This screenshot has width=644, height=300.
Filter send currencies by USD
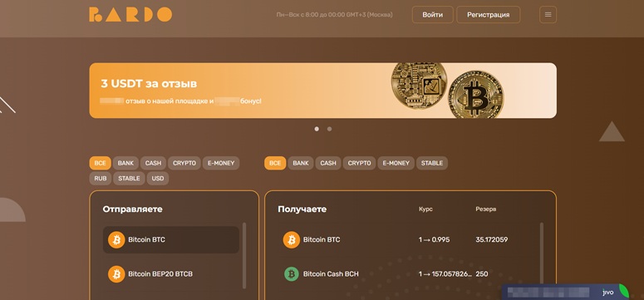(x=158, y=179)
